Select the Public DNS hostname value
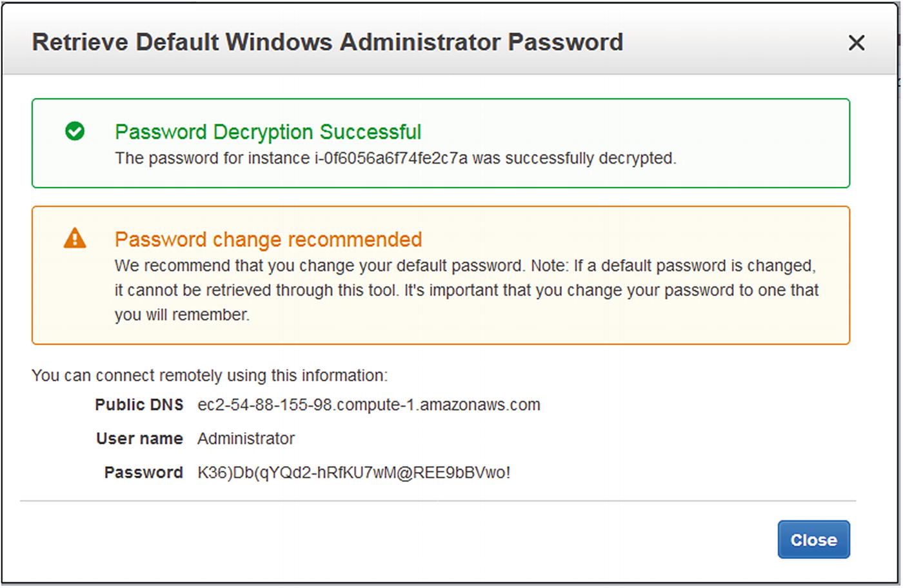Viewport: 903px width, 588px height. (x=369, y=405)
